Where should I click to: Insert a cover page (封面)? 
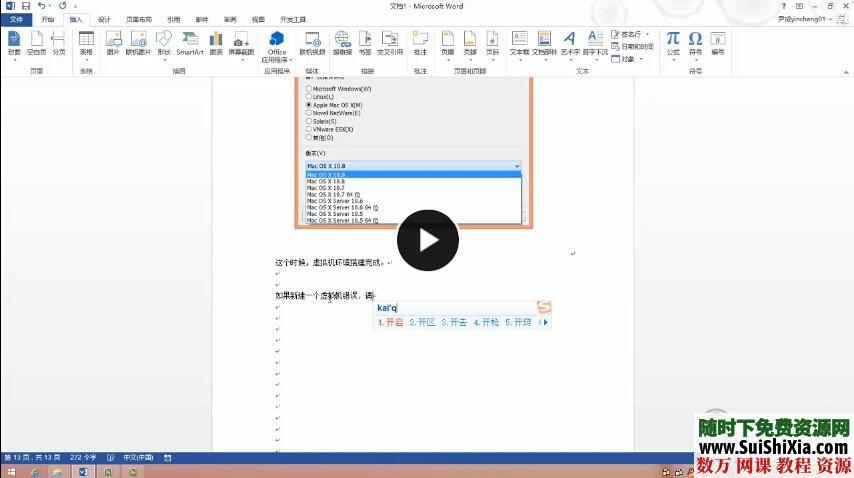coord(14,44)
